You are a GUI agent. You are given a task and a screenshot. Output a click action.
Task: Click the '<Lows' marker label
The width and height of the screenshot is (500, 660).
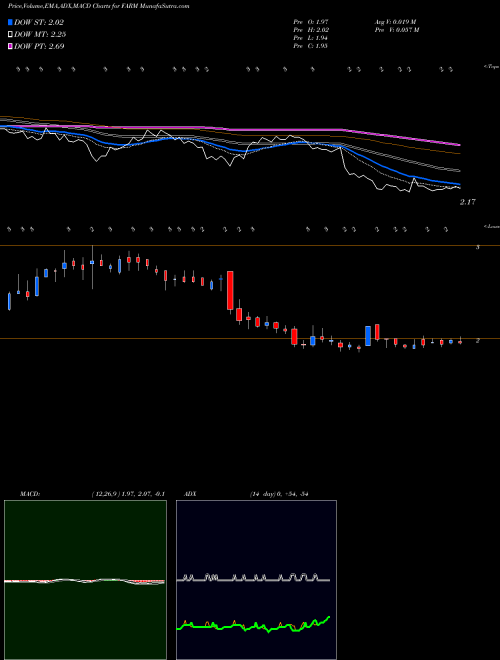click(491, 226)
